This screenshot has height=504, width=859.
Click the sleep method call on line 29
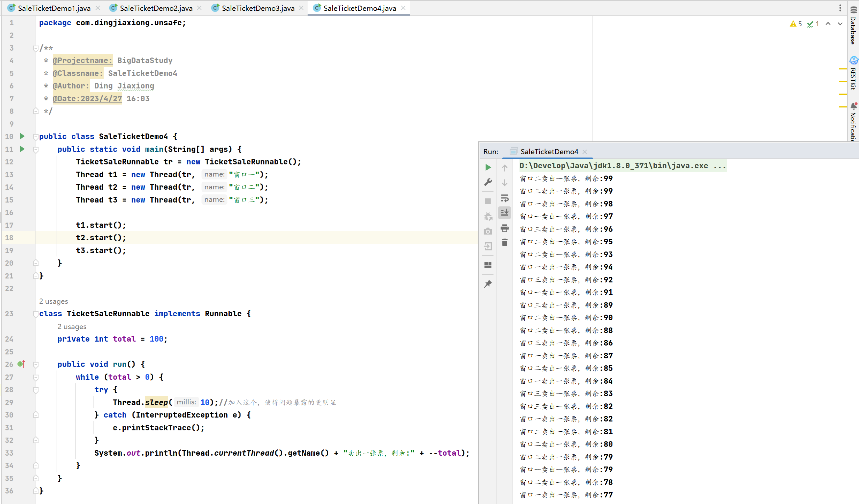pos(156,402)
